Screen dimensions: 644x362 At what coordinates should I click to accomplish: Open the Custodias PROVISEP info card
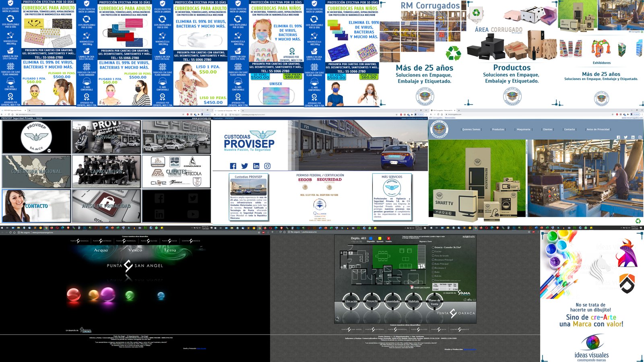coord(248,197)
